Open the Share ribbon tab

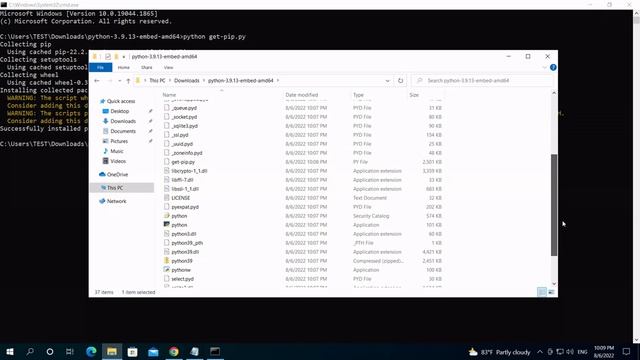(x=147, y=67)
